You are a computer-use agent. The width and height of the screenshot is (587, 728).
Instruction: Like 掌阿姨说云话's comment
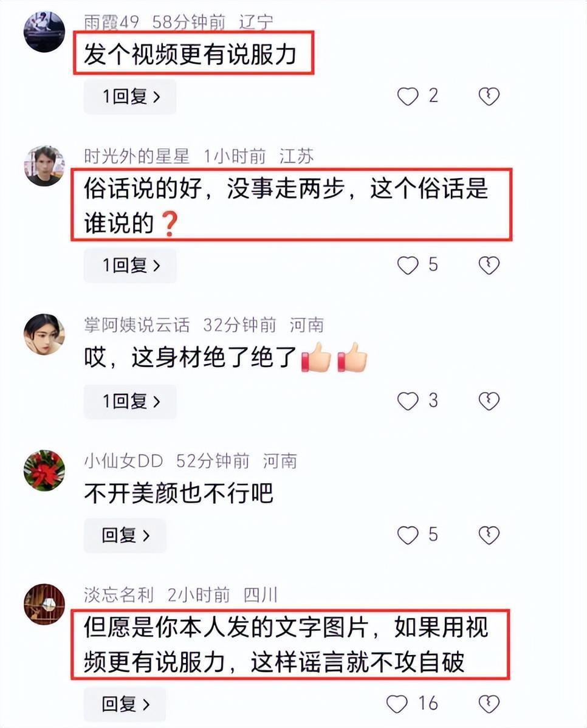point(408,401)
